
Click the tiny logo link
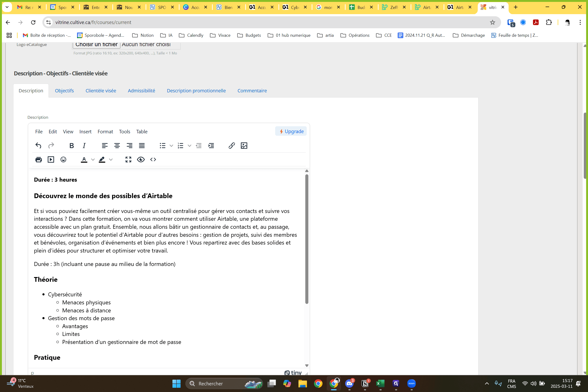pos(293,373)
